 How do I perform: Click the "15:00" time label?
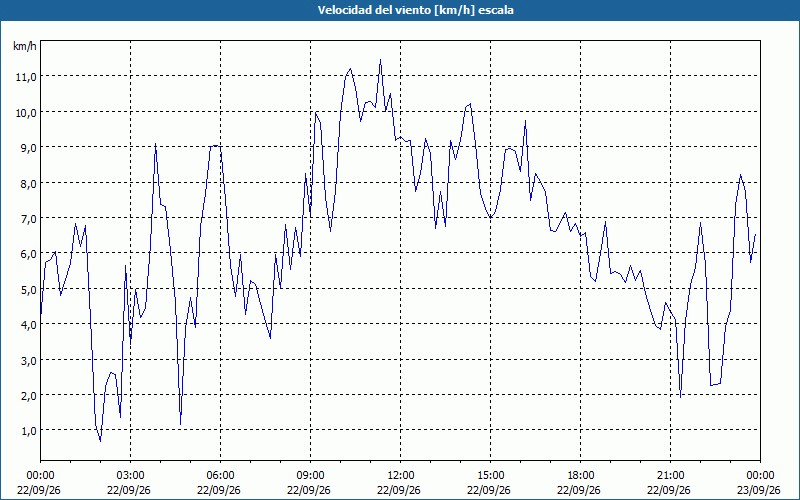coord(490,476)
